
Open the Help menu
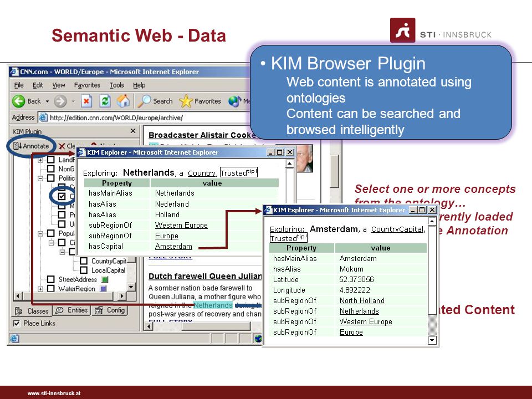coord(139,85)
